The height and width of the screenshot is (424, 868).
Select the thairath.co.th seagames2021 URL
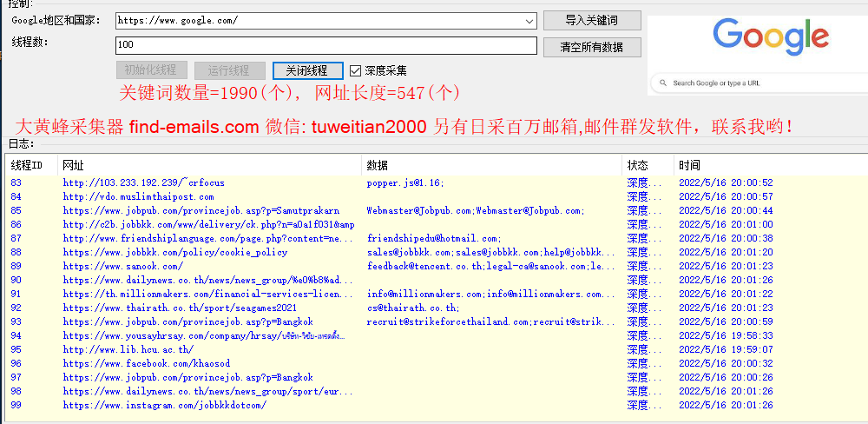[x=180, y=308]
